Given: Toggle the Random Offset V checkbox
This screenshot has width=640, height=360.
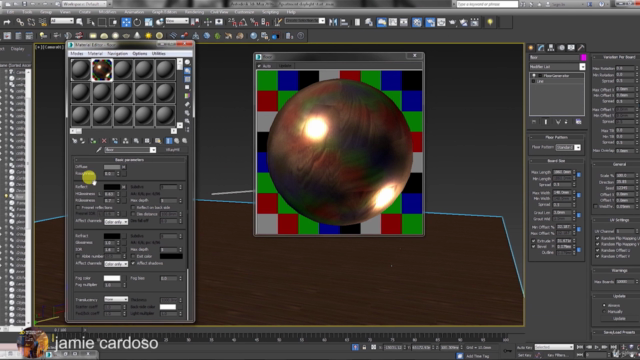Looking at the screenshot, I should pos(598,256).
